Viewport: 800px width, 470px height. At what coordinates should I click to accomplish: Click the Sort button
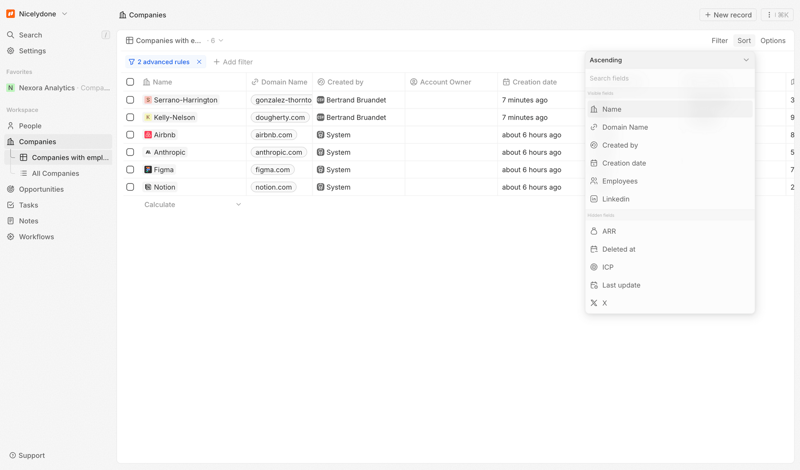click(744, 40)
